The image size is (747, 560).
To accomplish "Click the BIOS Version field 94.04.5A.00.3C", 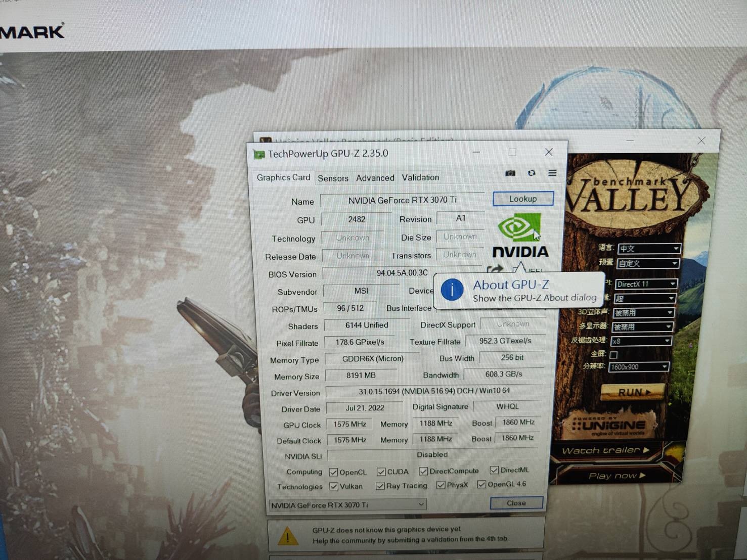I will tap(402, 273).
